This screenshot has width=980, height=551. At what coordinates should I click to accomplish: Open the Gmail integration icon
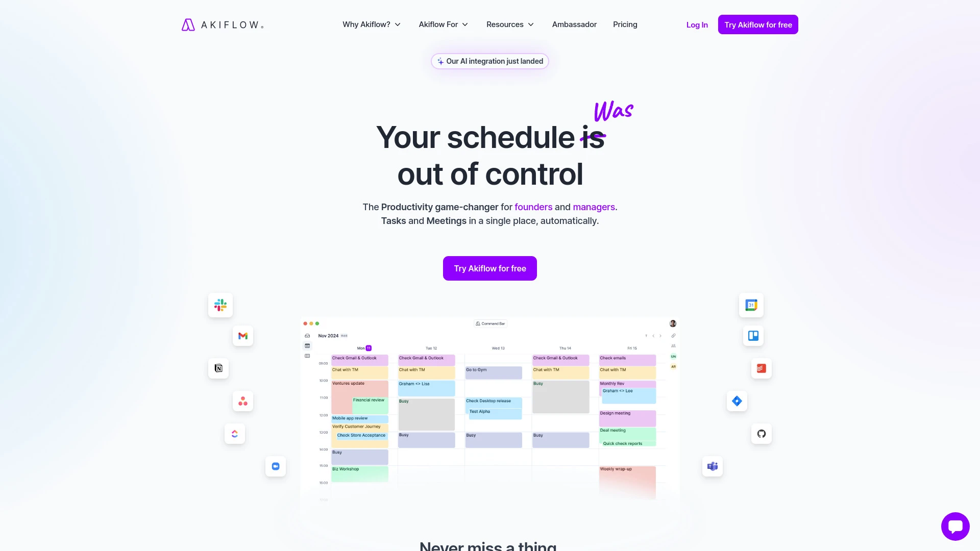(x=242, y=336)
